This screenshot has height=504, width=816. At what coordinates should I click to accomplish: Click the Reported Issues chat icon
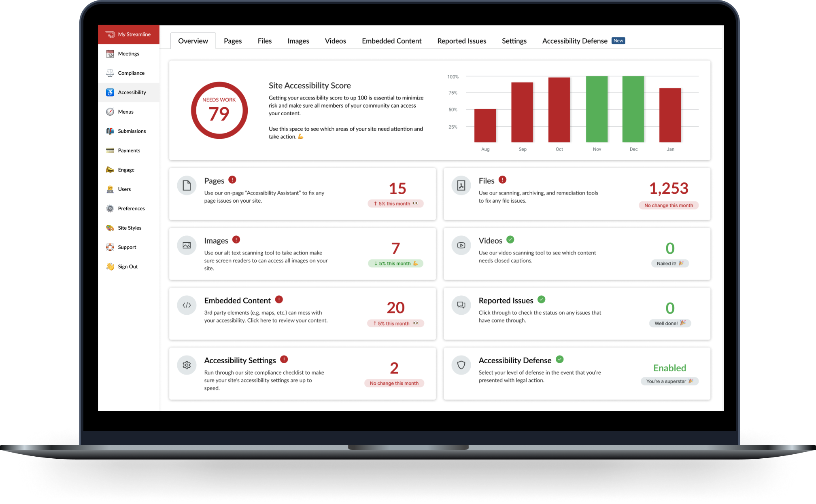click(x=461, y=305)
